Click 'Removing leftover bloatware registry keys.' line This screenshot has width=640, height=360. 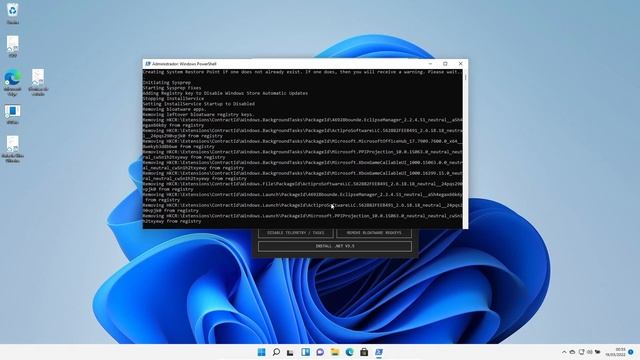pos(198,114)
